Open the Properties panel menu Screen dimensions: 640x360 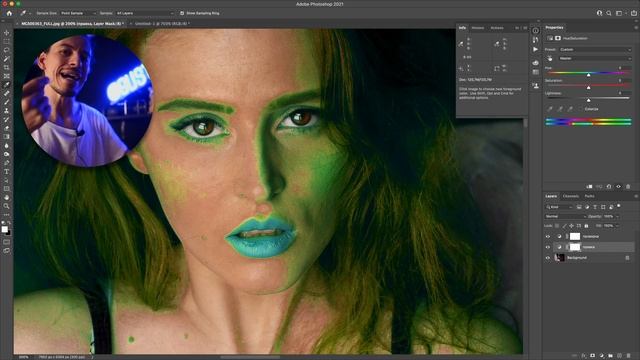coord(636,27)
